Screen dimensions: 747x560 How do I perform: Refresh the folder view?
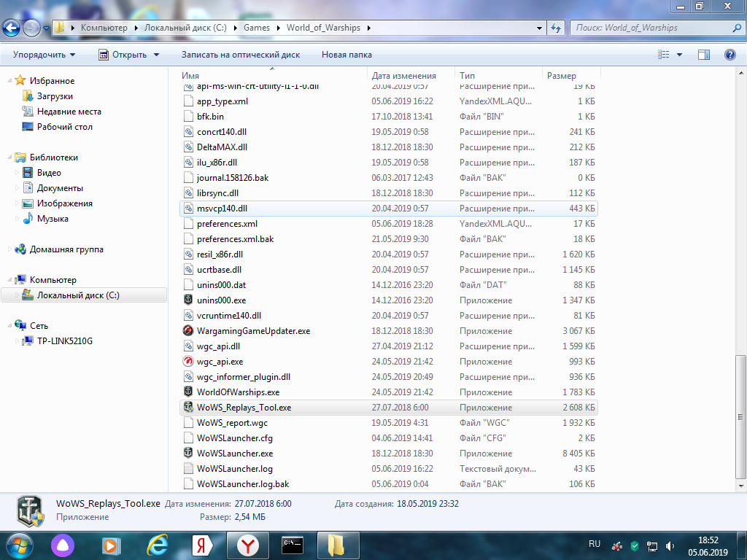(555, 28)
